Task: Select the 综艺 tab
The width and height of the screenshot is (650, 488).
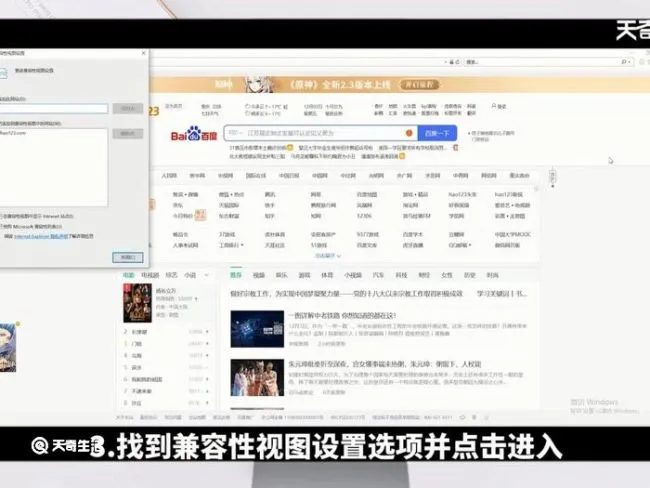Action: [x=171, y=275]
